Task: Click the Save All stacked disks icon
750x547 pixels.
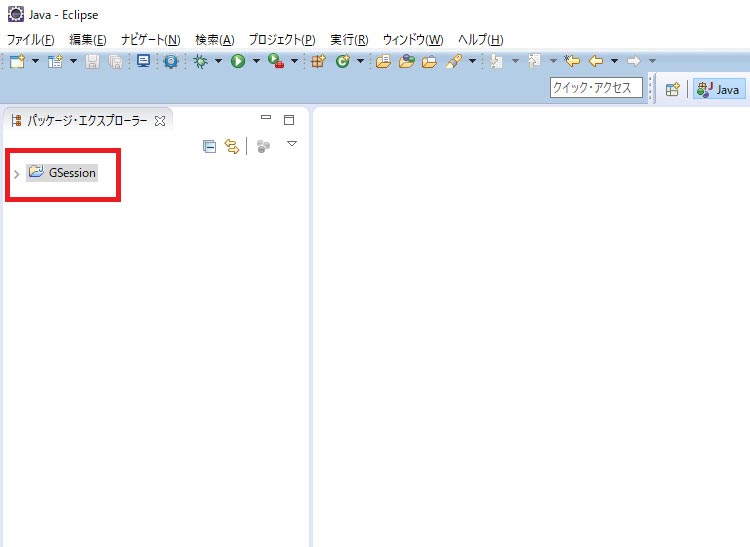Action: click(x=115, y=62)
